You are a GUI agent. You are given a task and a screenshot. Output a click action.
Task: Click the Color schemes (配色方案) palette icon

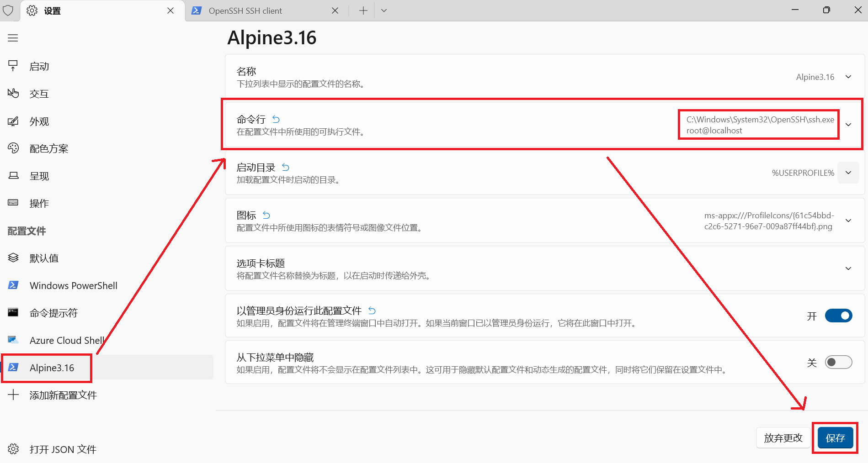(x=13, y=148)
